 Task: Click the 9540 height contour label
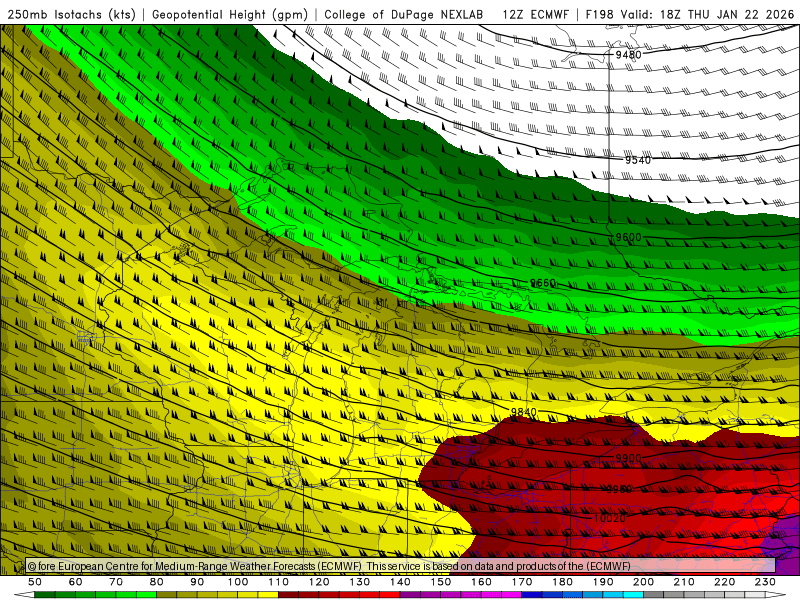(638, 160)
